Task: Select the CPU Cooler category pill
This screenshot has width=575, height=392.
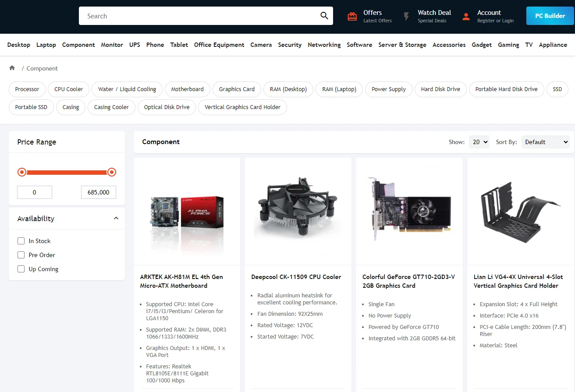Action: [69, 89]
